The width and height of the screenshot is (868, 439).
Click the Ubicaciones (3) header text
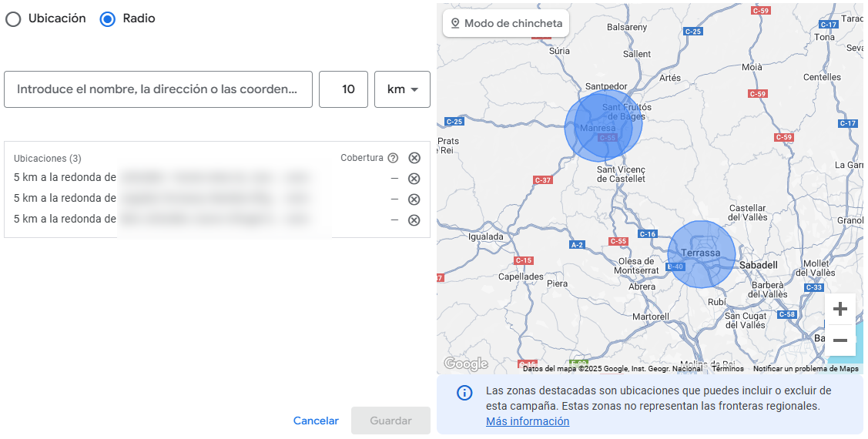click(48, 159)
